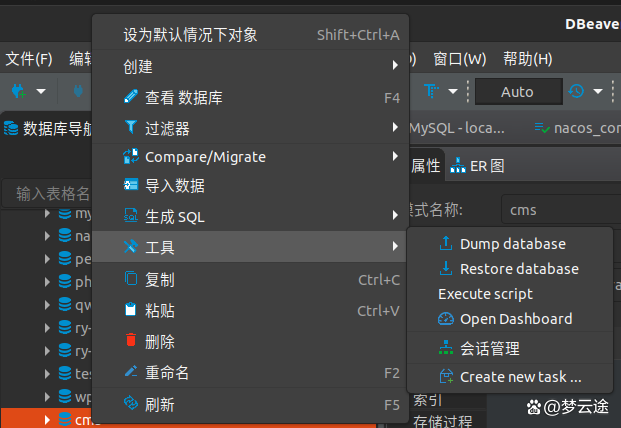Click the 刷新 refresh icon
The width and height of the screenshot is (621, 428).
131,403
